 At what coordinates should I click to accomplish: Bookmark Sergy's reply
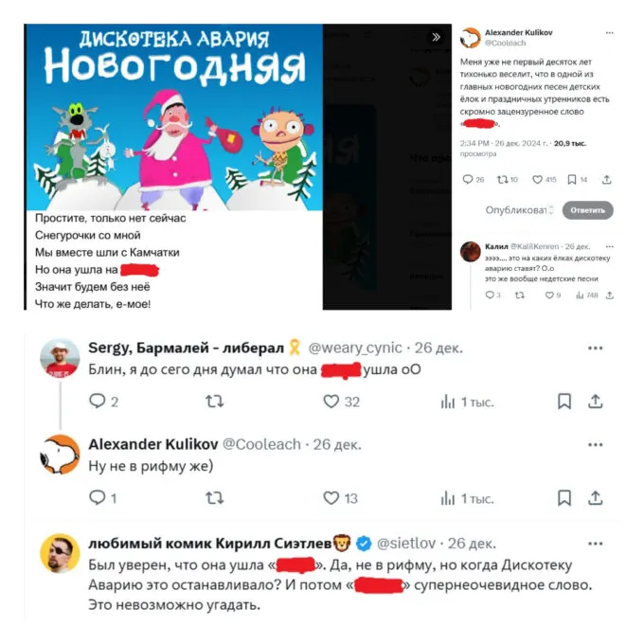564,402
